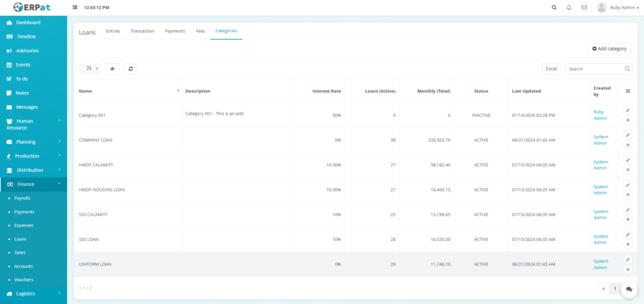Screen dimensions: 644x304
Task: Open the mail envelope icon
Action: coord(584,8)
